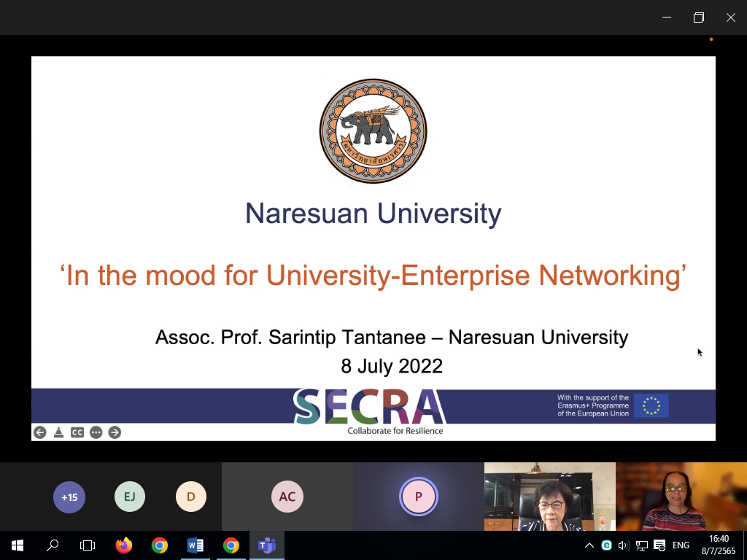The image size is (747, 560).
Task: Open the green e tray icon
Action: 606,545
